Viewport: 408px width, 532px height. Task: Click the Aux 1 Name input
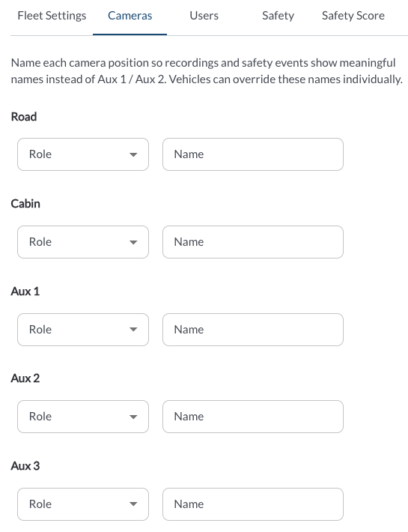[253, 330]
